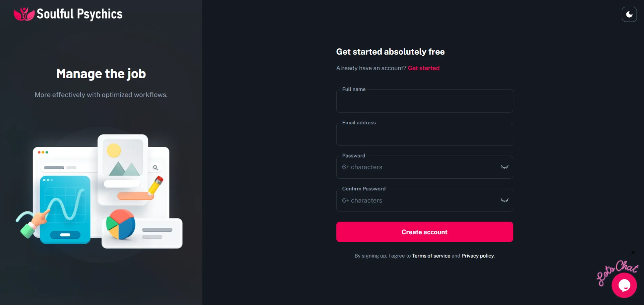Click the Full name input field
This screenshot has height=305, width=644.
click(x=424, y=101)
